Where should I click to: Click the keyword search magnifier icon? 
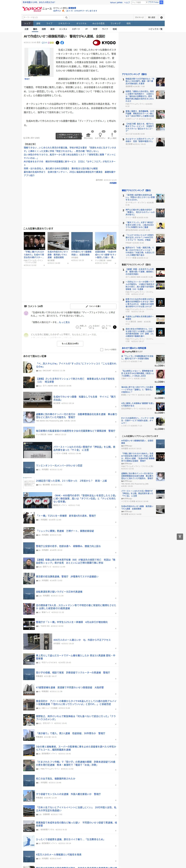66,18
